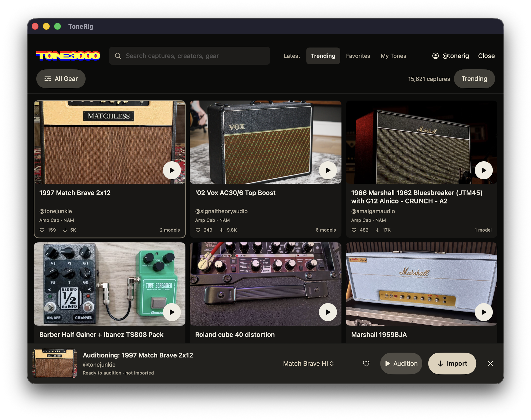Click download arrow on Vox AC30/6 card
531x420 pixels.
click(x=221, y=230)
